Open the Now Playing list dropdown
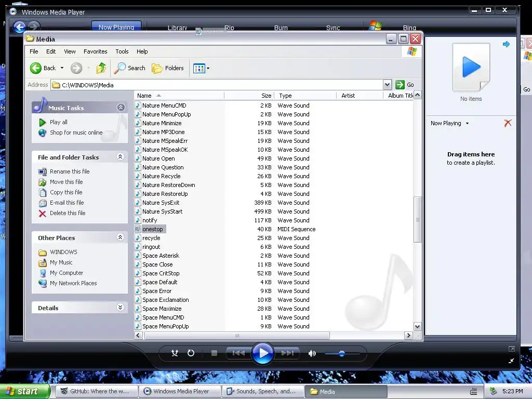 [x=467, y=124]
